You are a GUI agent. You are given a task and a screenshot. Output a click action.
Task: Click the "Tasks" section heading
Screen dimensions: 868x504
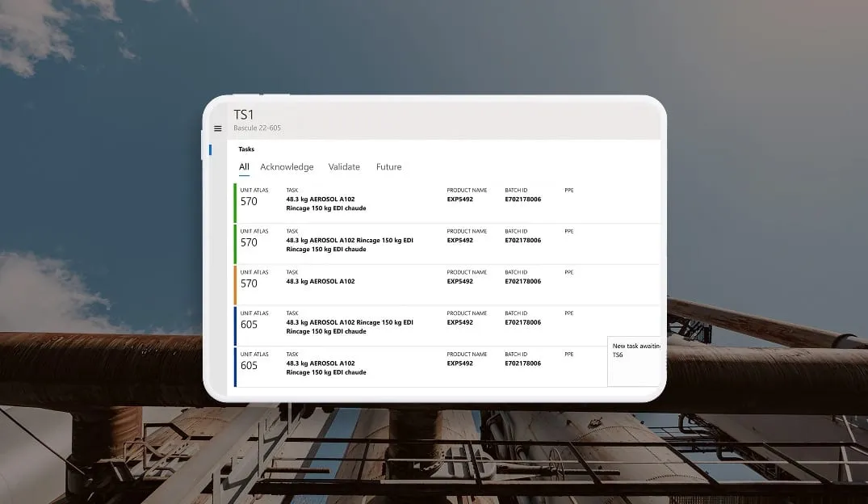coord(246,149)
